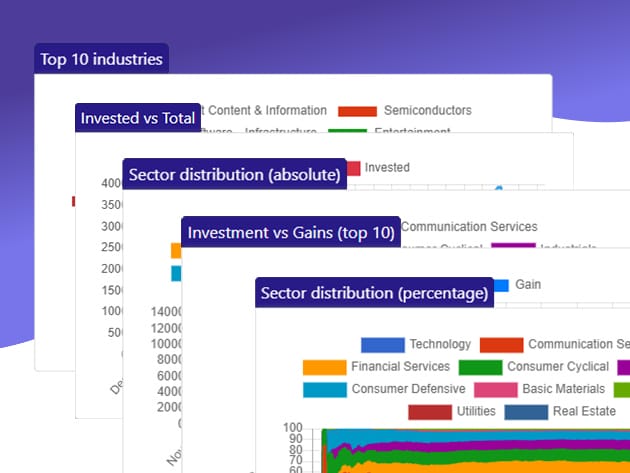The height and width of the screenshot is (473, 630).
Task: Click the Technology legend color box
Action: [382, 345]
